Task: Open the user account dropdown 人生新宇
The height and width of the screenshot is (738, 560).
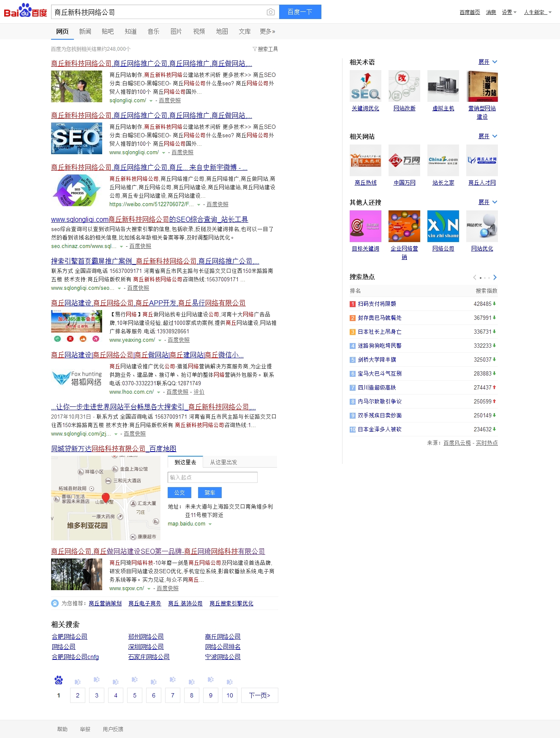Action: click(538, 12)
